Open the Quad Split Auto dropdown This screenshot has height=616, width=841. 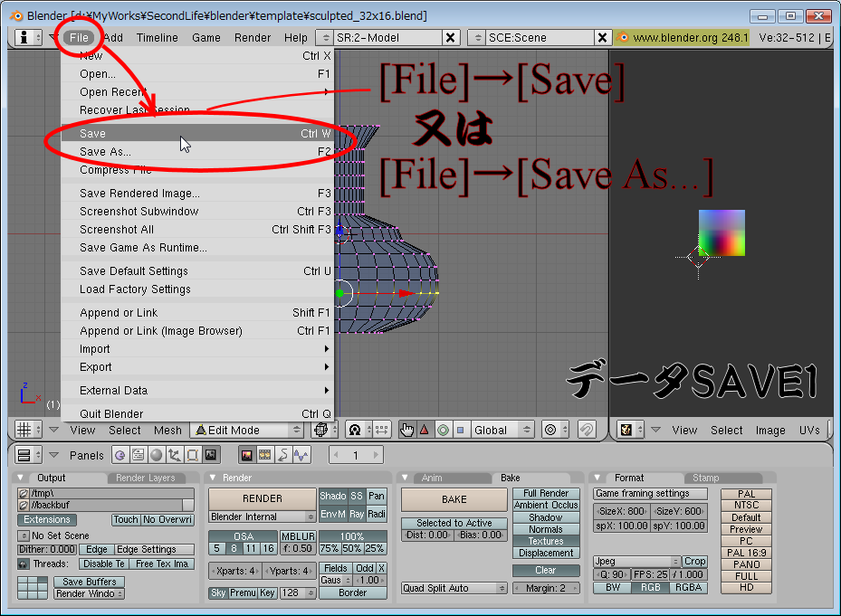click(454, 588)
